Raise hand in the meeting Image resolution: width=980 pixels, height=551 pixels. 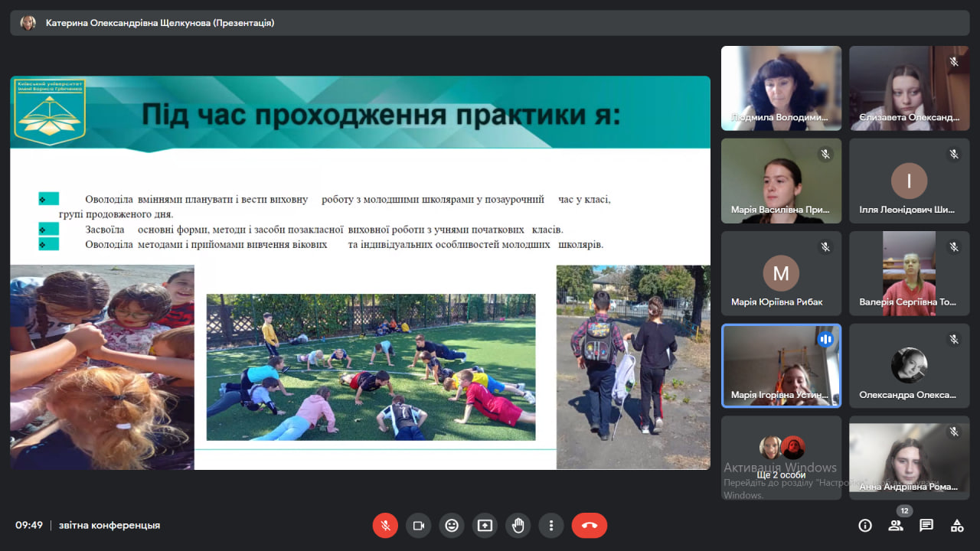(518, 526)
